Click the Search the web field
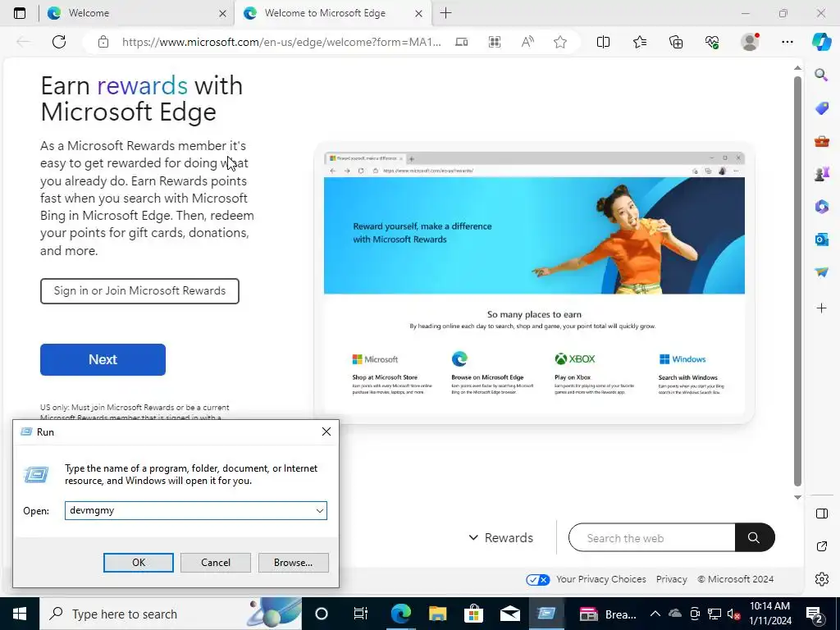 coord(651,537)
